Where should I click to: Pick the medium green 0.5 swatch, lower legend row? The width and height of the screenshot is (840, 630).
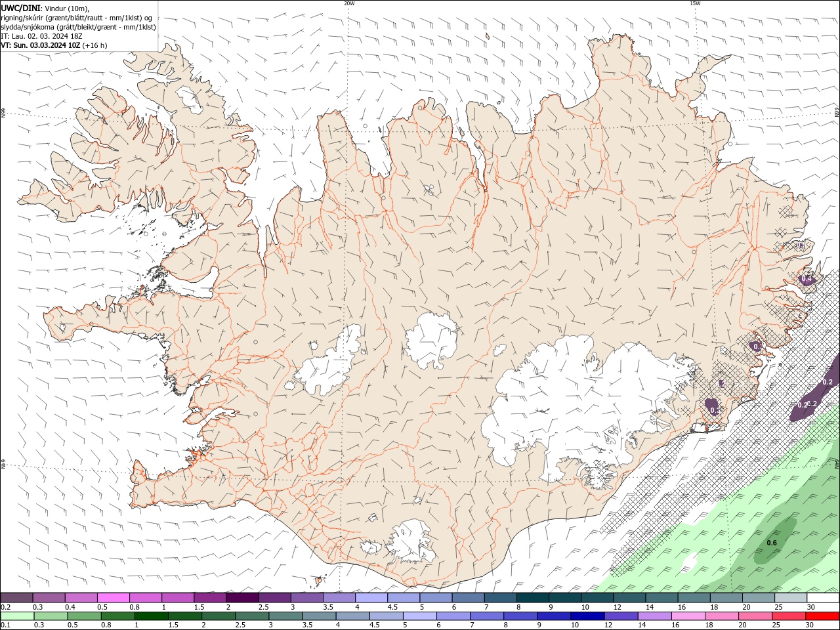click(x=84, y=616)
